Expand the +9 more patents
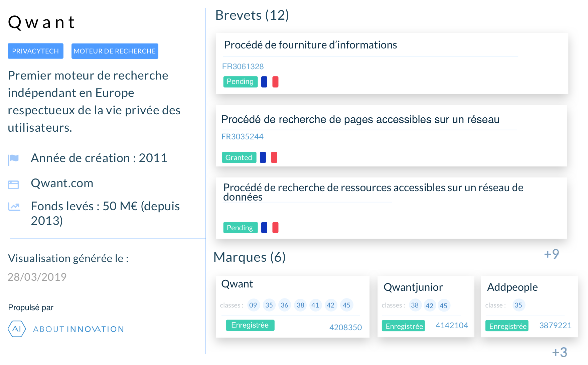This screenshot has height=365, width=588. 552,254
